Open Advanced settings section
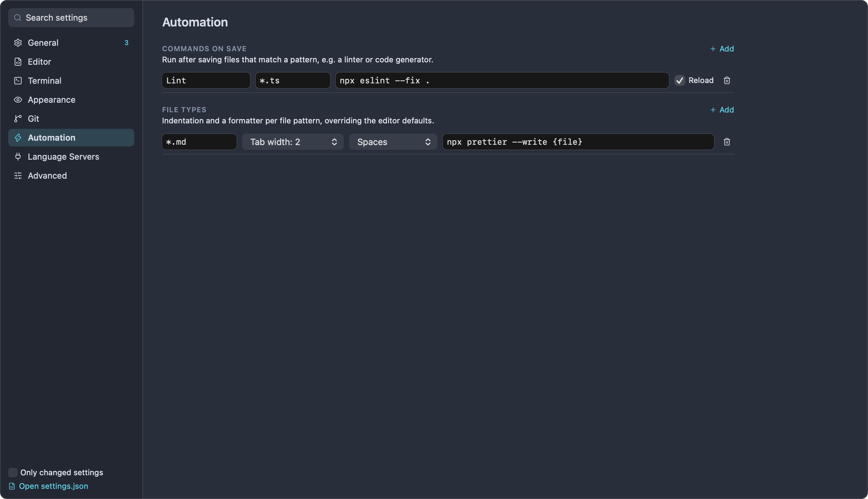The height and width of the screenshot is (499, 868). [x=71, y=176]
